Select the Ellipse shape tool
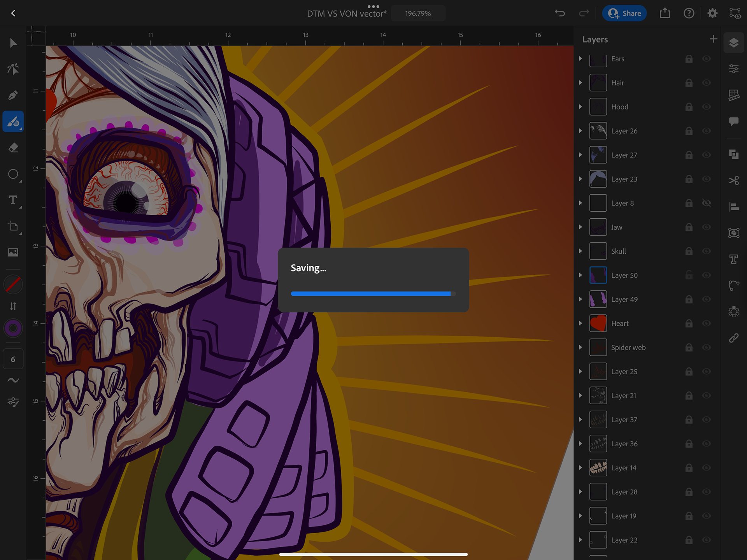The height and width of the screenshot is (560, 747). tap(13, 174)
